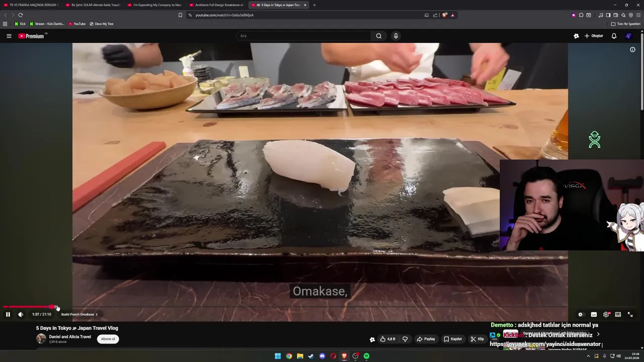Open Daniel and Alicia Travel channel name

70,337
